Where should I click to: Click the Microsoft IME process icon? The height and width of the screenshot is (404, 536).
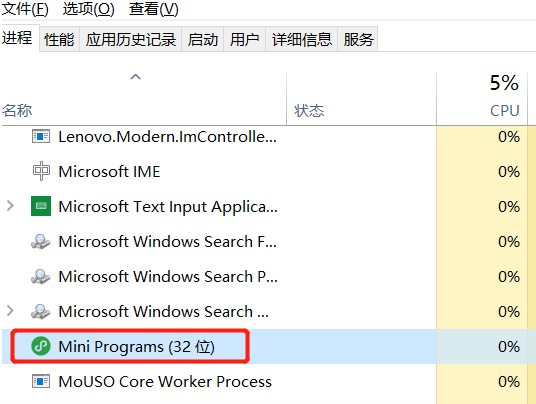click(x=41, y=171)
